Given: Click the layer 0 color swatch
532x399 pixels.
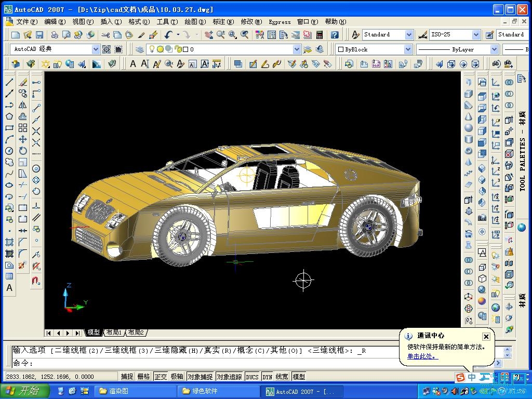Looking at the screenshot, I should [x=185, y=49].
